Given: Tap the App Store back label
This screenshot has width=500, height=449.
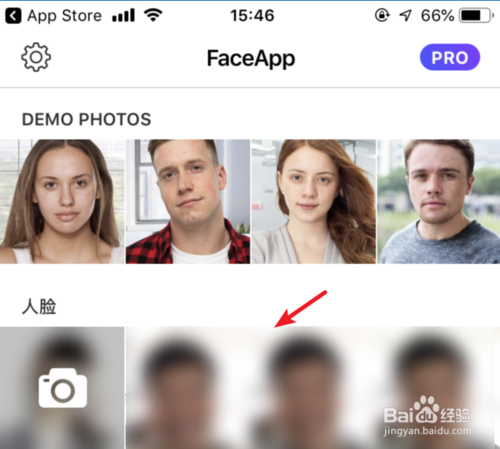Looking at the screenshot, I should click(x=64, y=16).
